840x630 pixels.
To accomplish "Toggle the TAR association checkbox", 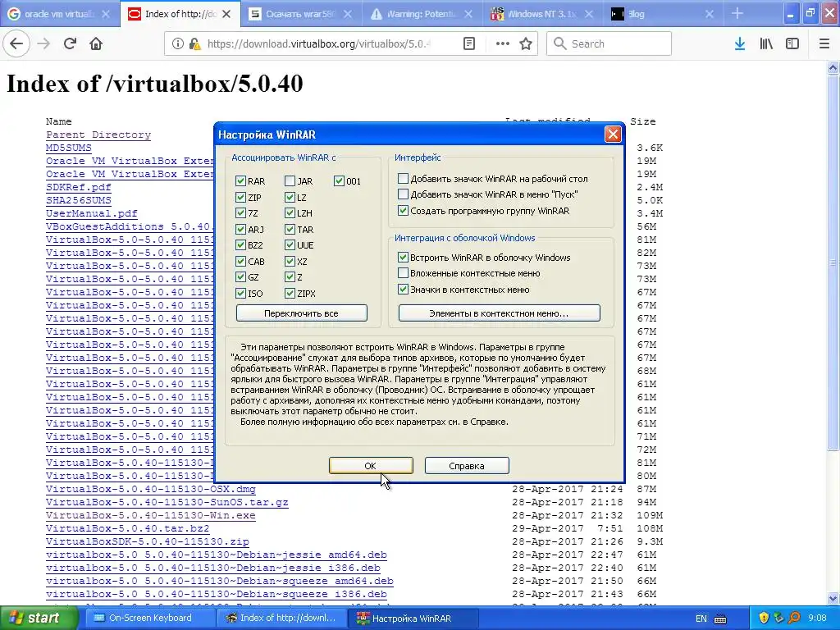I will pyautogui.click(x=290, y=230).
